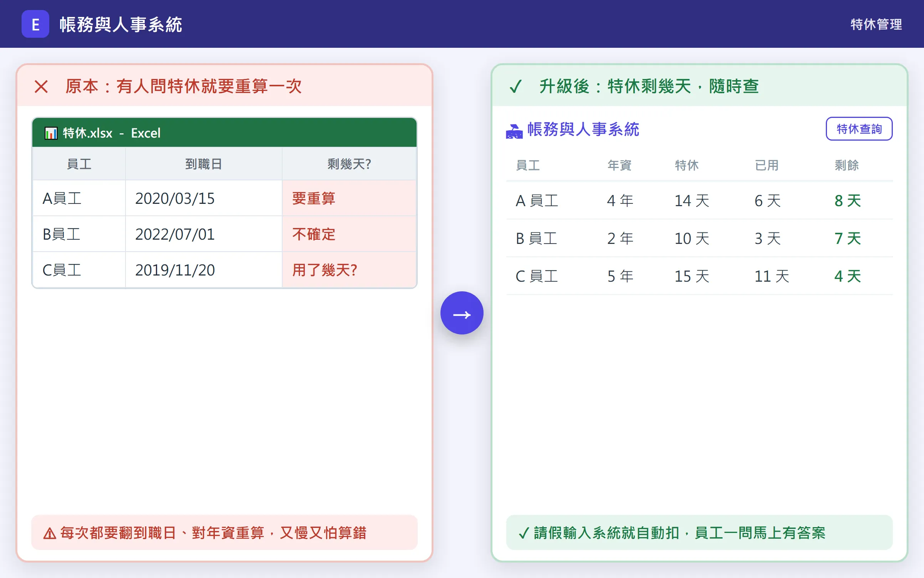Click the 剩餘 column header in system table
This screenshot has height=578, width=924.
[x=847, y=165]
